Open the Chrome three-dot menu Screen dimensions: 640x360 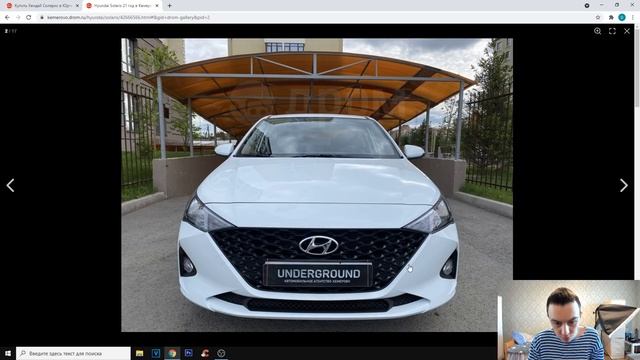click(633, 18)
